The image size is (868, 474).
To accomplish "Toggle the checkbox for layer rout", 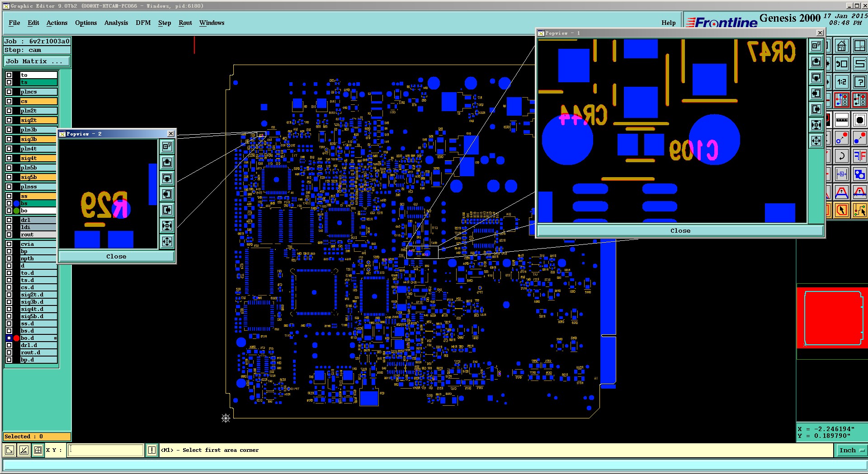I will [x=9, y=235].
